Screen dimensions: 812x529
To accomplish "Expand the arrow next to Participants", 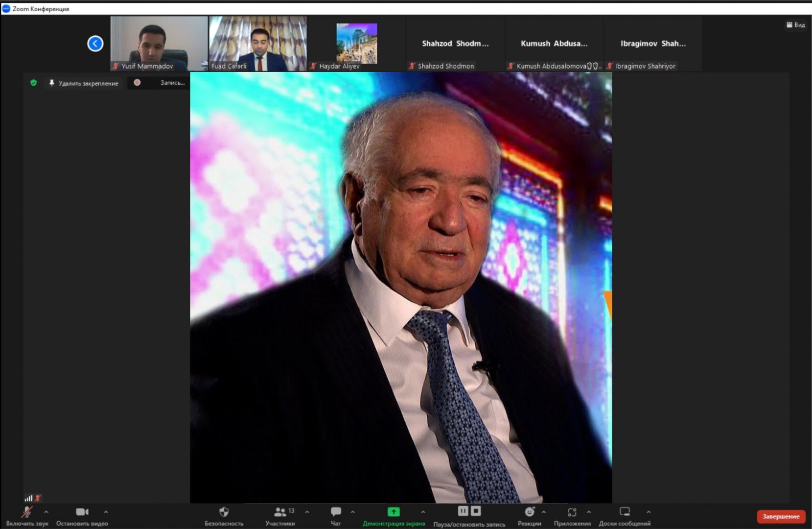I will click(x=307, y=512).
